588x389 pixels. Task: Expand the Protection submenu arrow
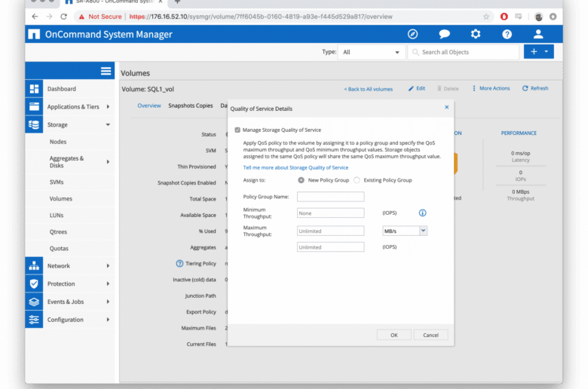[108, 283]
